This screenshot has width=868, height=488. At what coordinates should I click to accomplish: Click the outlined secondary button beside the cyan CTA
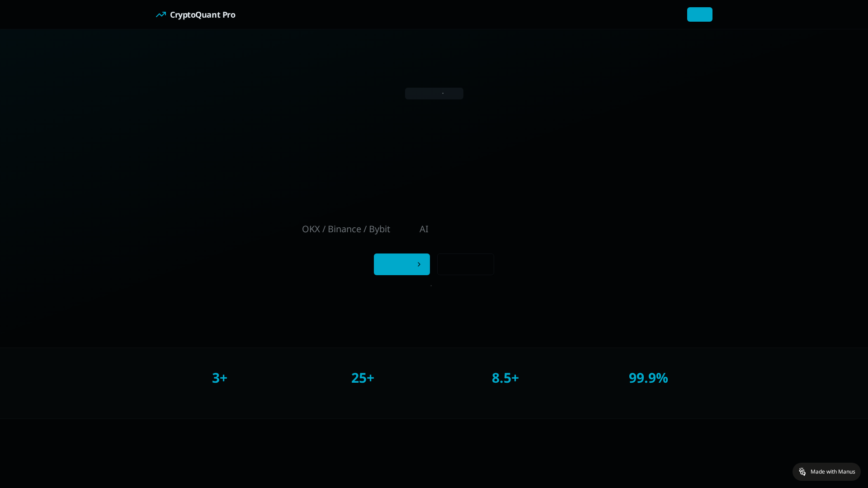(465, 264)
